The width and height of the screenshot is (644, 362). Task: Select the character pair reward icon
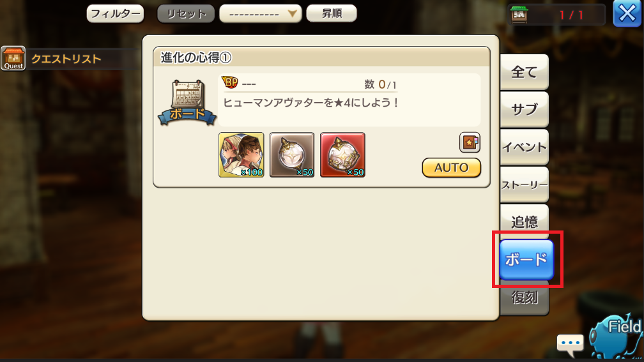point(241,155)
